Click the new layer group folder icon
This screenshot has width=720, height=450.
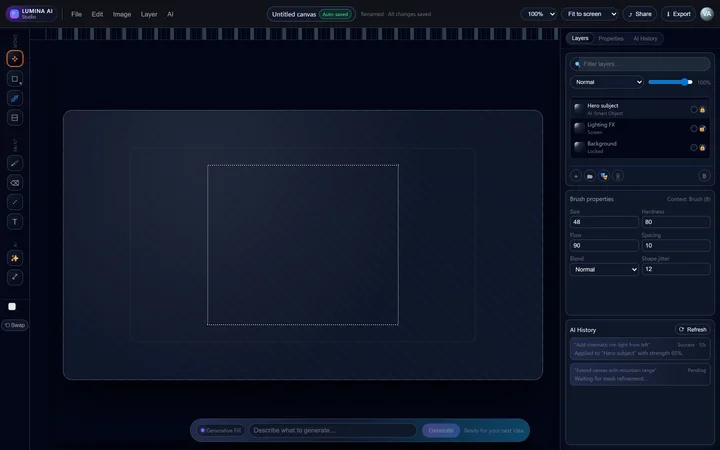[590, 176]
